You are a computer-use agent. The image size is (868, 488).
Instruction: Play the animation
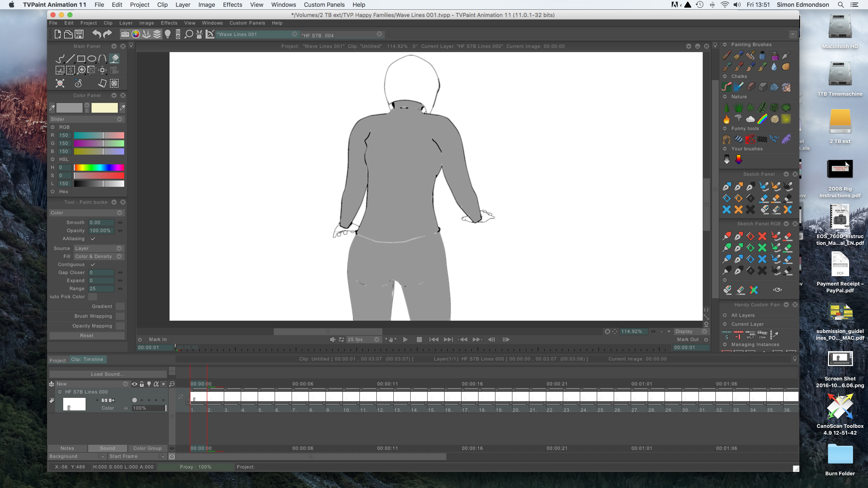pyautogui.click(x=405, y=340)
